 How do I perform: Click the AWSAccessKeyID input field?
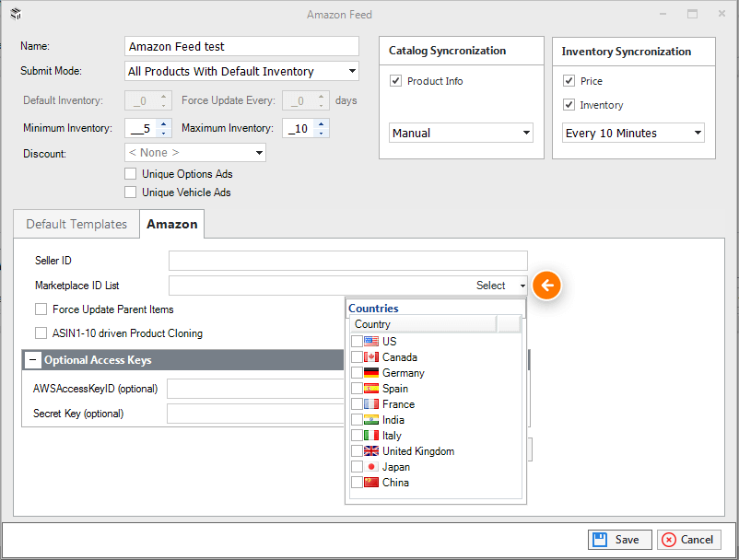(255, 389)
